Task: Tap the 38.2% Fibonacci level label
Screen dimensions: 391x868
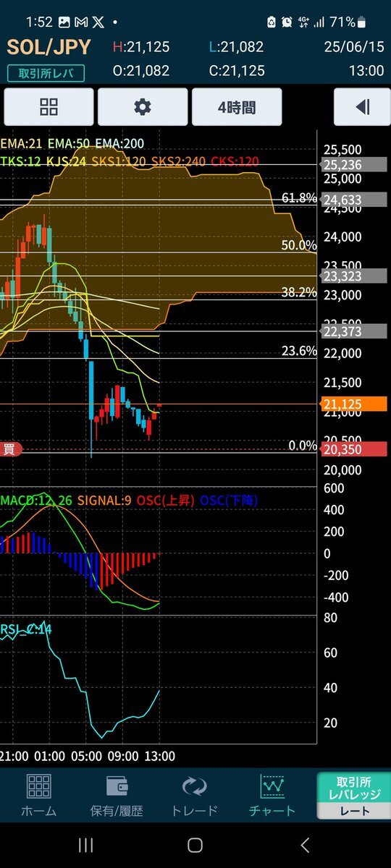Action: click(x=298, y=292)
